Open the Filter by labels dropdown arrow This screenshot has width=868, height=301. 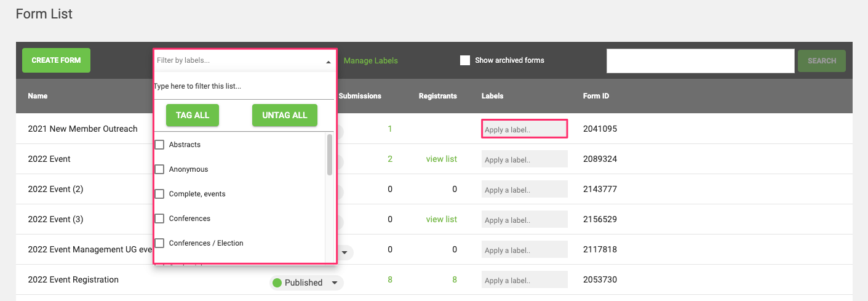[328, 62]
